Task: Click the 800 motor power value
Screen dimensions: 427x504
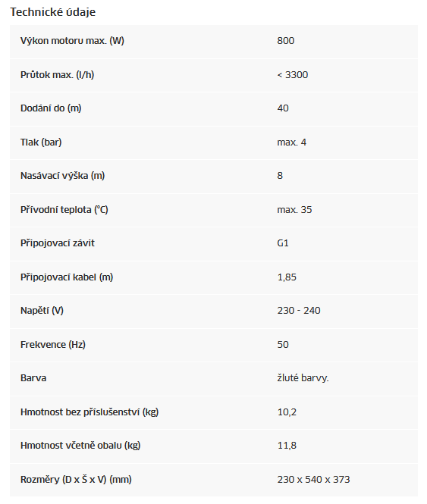Action: tap(286, 41)
